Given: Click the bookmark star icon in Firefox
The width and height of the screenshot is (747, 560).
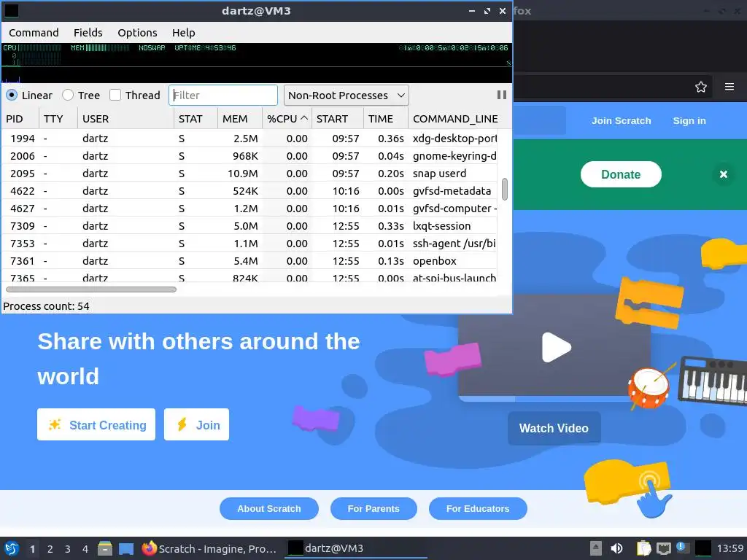Looking at the screenshot, I should 700,87.
